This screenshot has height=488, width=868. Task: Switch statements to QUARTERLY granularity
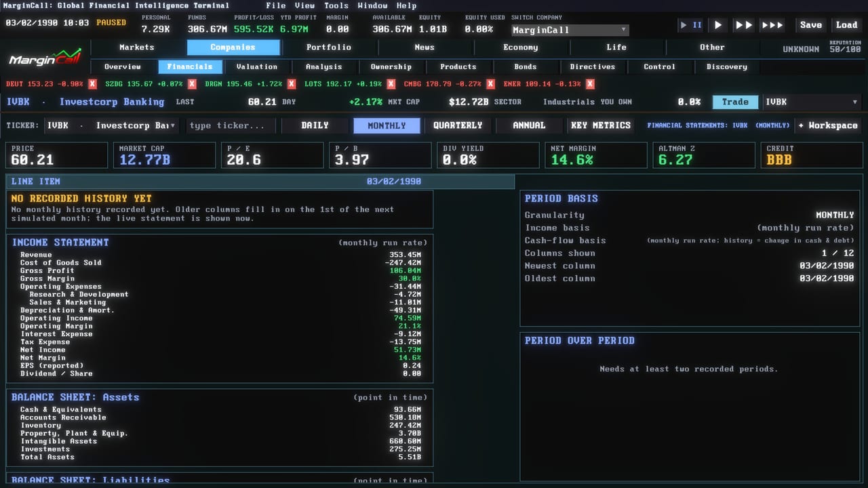coord(458,125)
